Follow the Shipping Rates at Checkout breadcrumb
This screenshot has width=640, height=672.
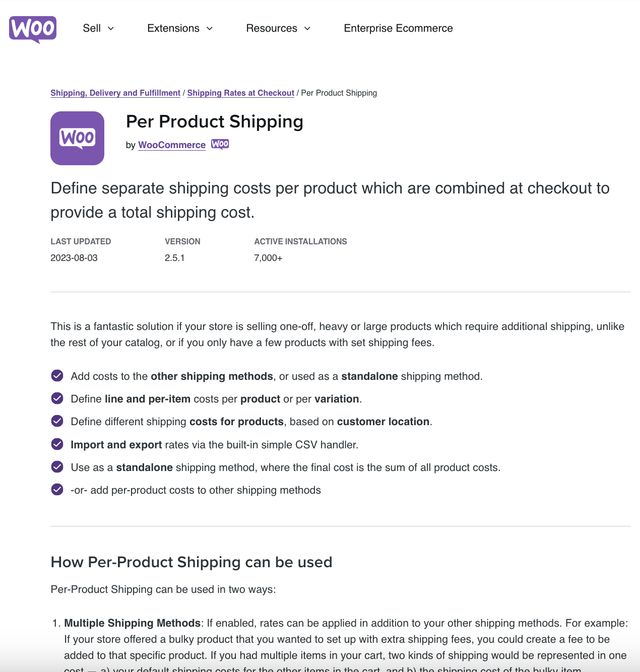pos(240,93)
